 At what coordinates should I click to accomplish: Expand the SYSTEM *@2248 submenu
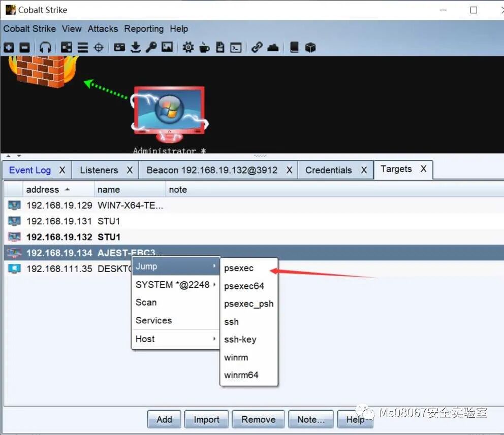tap(176, 285)
